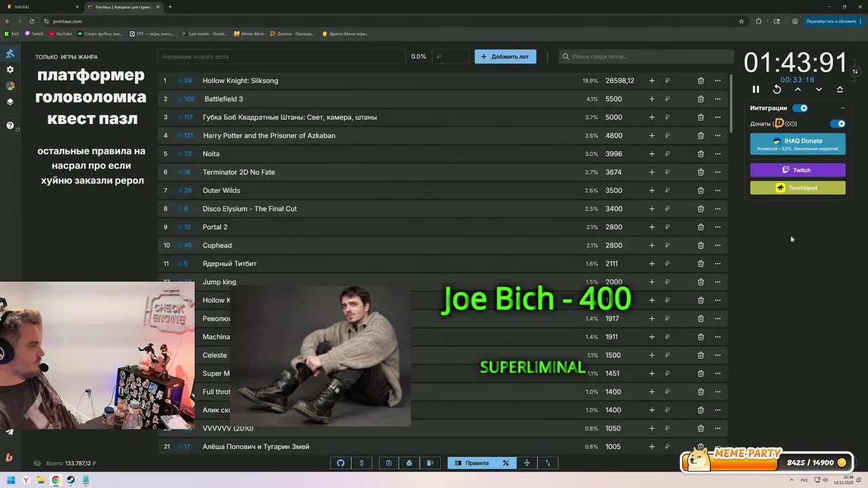Viewport: 868px width, 488px height.
Task: Open the wheel icon in the left sidebar
Action: [10, 86]
